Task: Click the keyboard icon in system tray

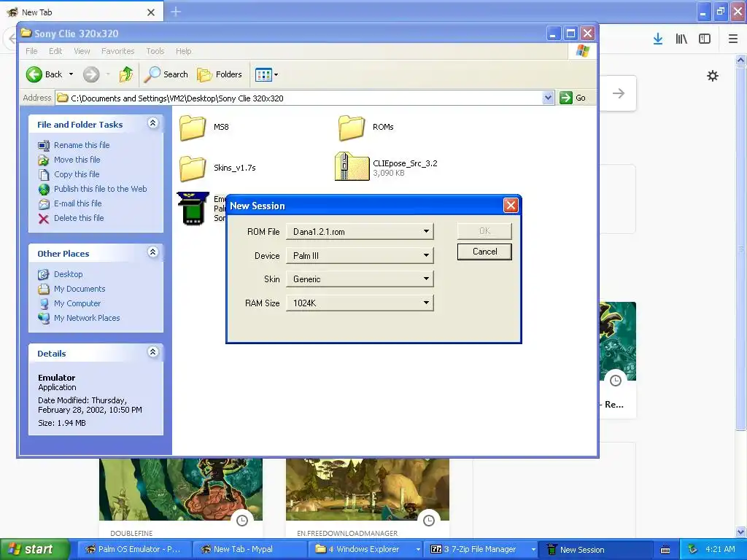Action: 665,550
